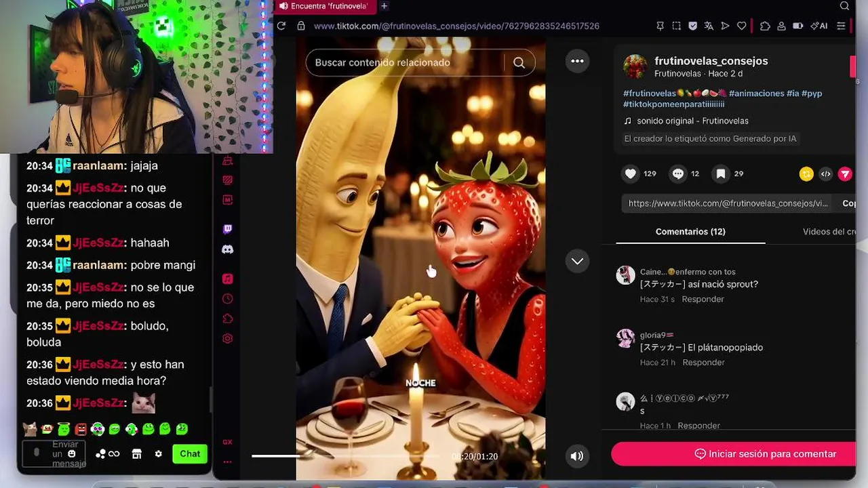The width and height of the screenshot is (868, 488).
Task: Click JjEeSsZz username in boludo message
Action: pyautogui.click(x=99, y=325)
